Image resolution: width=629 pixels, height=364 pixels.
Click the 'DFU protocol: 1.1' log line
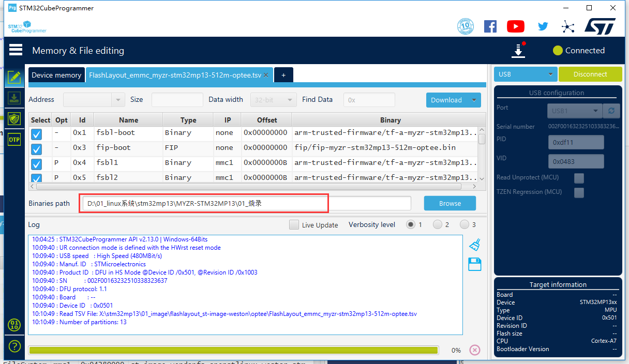click(x=69, y=289)
